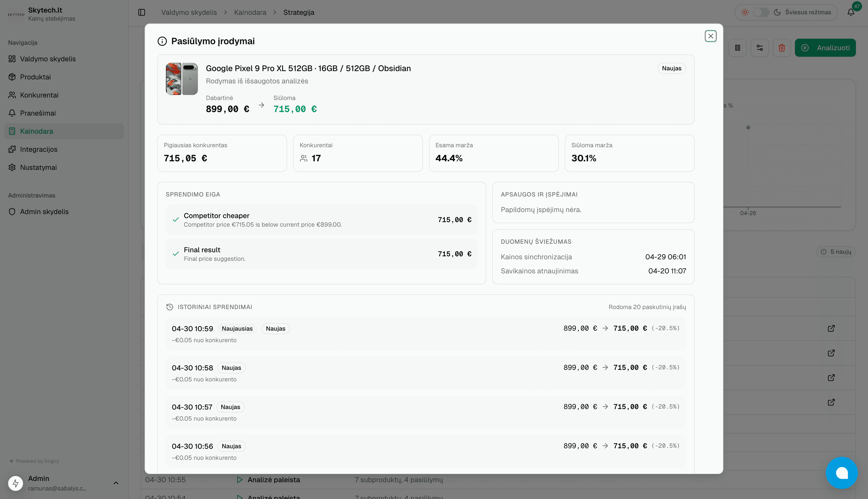Screen dimensions: 868x499
Task: Click the history icon beside Istoriniai sprendimai
Action: [170, 307]
